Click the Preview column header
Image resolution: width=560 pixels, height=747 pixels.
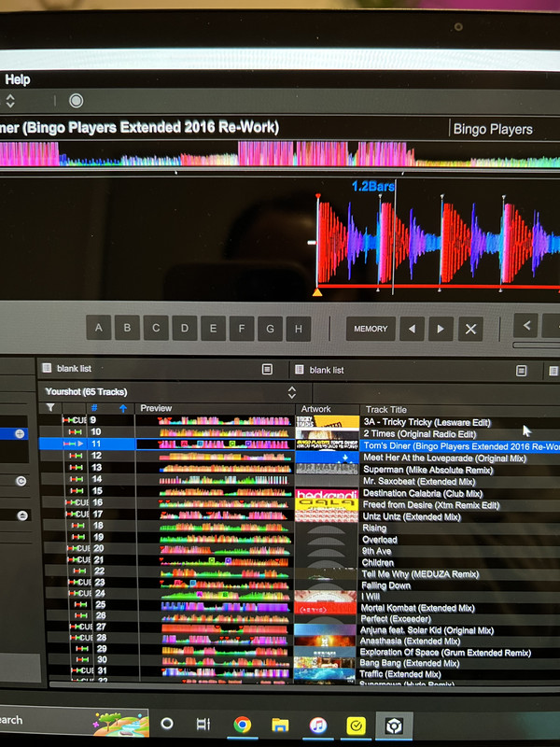(156, 408)
